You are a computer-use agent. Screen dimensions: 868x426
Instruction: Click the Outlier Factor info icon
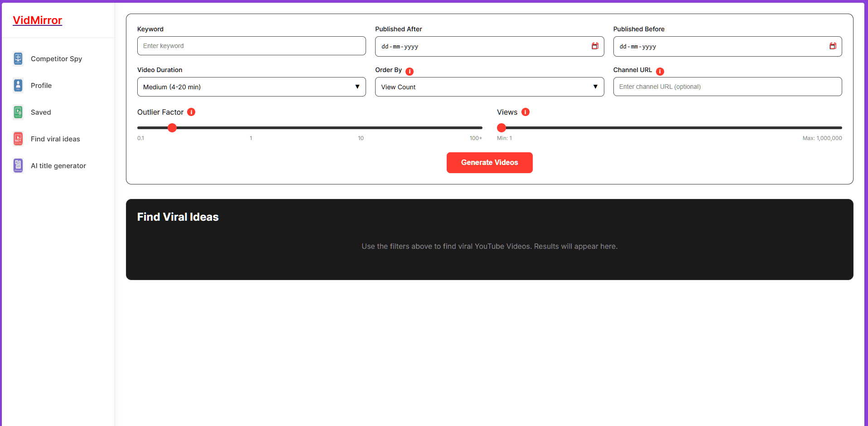click(x=191, y=112)
